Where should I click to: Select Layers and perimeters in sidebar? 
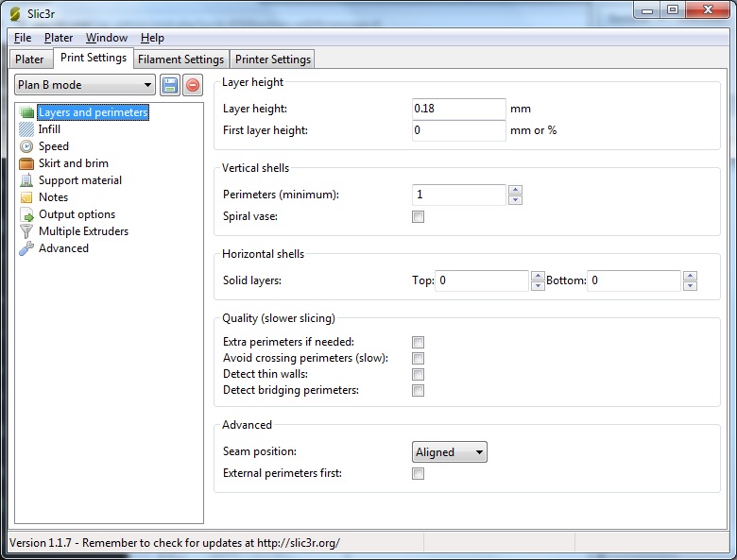[93, 112]
